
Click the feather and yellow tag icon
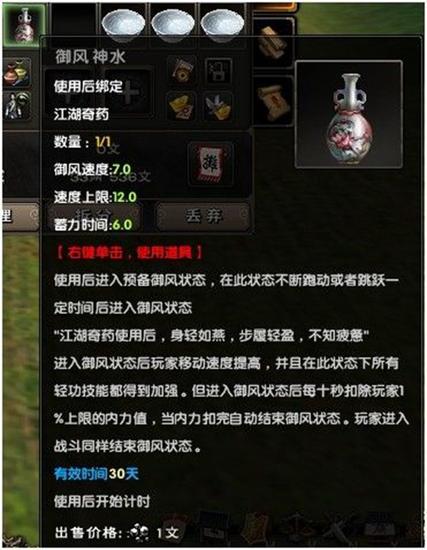pos(218,105)
